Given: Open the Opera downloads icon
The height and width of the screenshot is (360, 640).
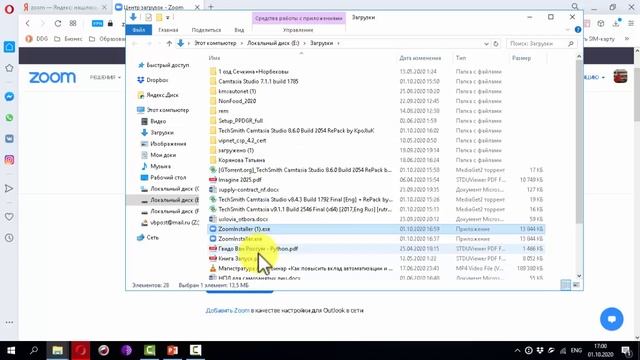Looking at the screenshot, I should click(x=616, y=23).
